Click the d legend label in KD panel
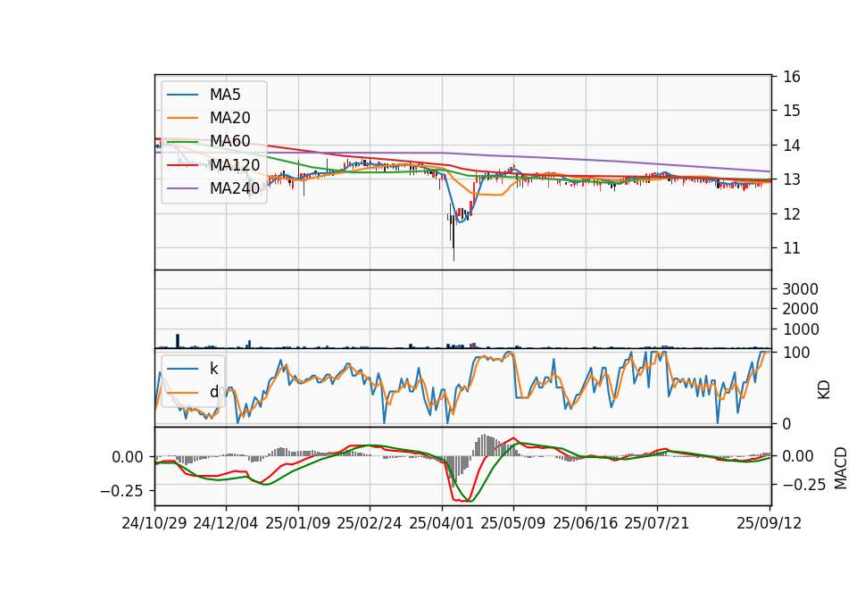This screenshot has width=857, height=616. [213, 392]
